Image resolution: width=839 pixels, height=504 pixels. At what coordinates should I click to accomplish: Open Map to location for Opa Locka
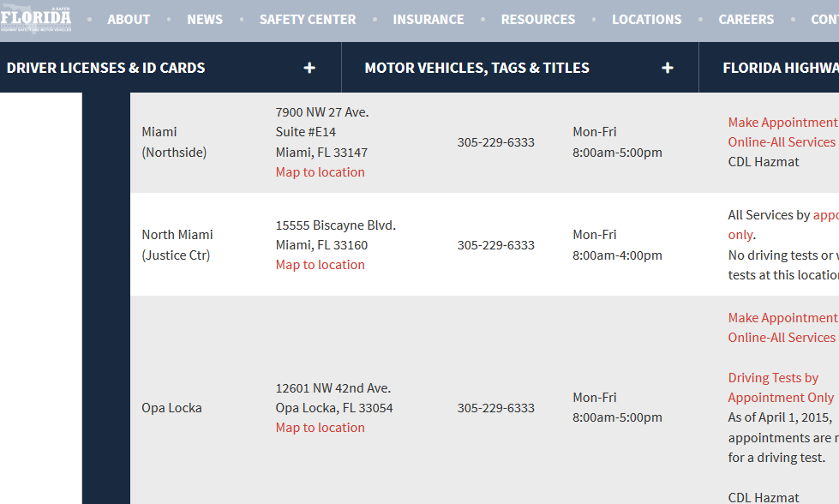(320, 428)
